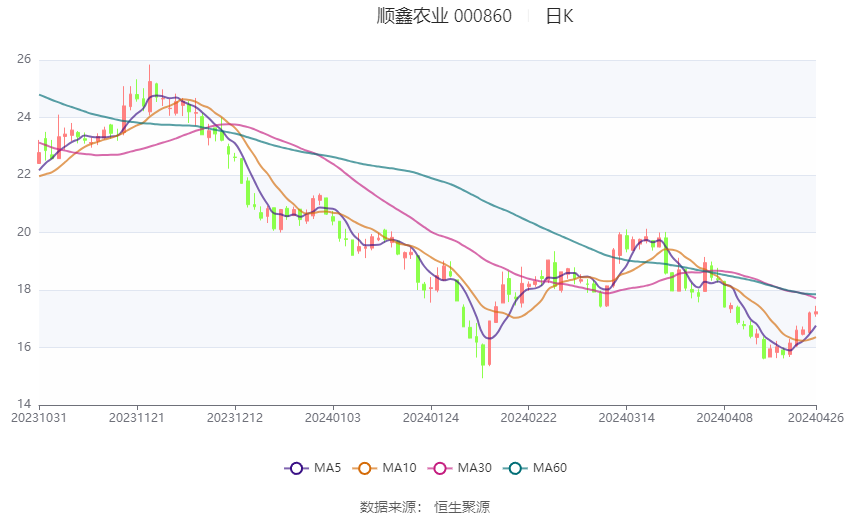
Task: Toggle the MA30 legend line
Action: [460, 468]
